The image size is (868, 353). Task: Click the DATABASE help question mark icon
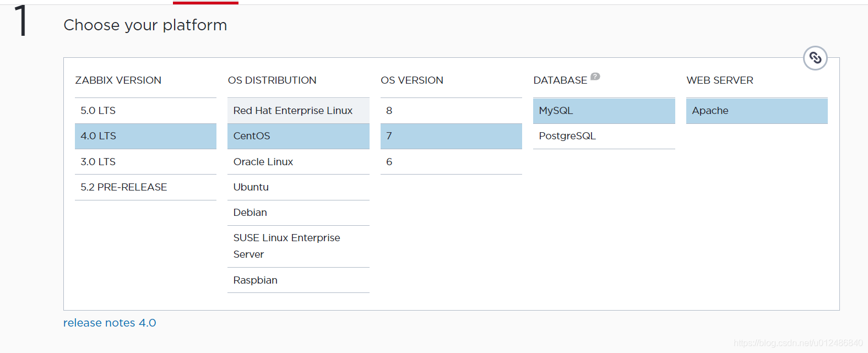pos(595,77)
